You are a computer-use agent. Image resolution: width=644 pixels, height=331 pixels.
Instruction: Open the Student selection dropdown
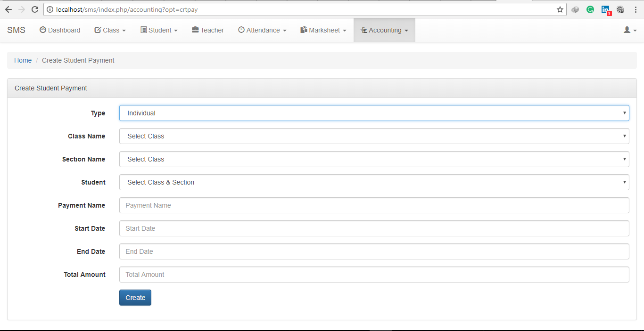tap(374, 182)
